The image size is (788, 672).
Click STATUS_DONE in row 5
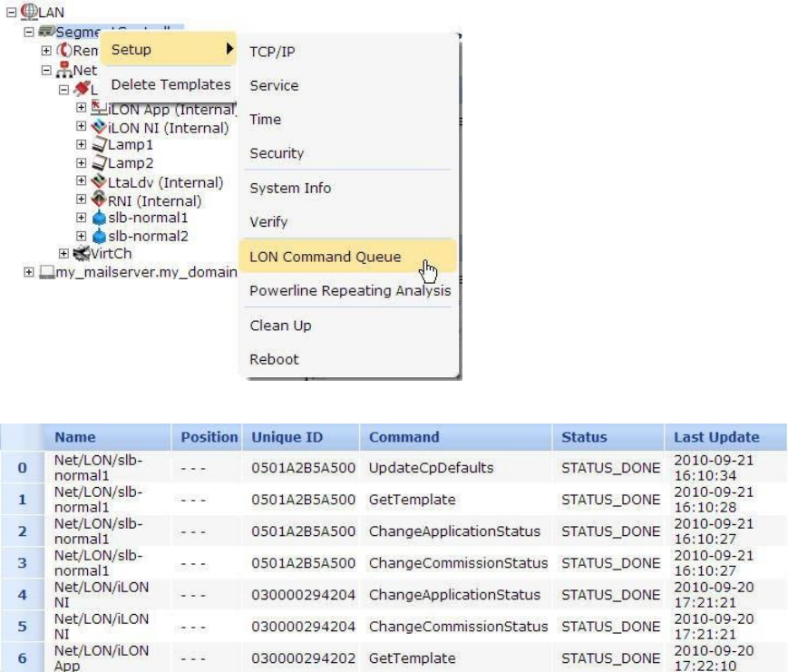(610, 627)
